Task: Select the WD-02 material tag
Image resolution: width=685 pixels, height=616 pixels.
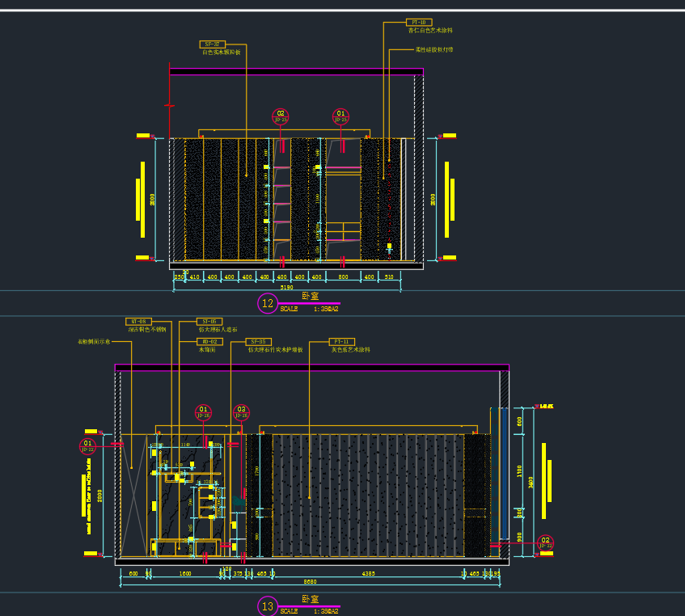Action: pyautogui.click(x=209, y=341)
